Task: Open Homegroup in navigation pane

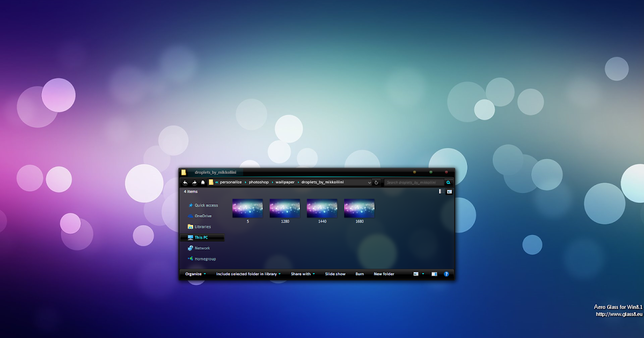Action: click(201, 259)
